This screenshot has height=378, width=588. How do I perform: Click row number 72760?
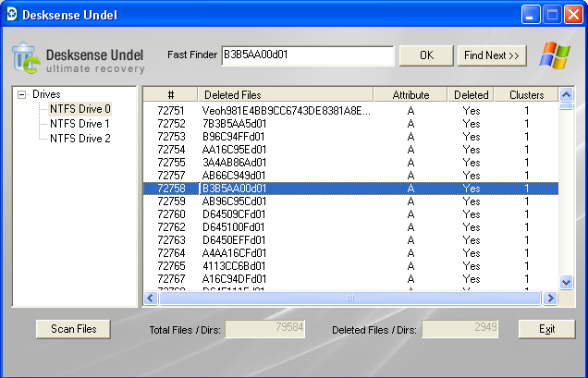point(171,214)
